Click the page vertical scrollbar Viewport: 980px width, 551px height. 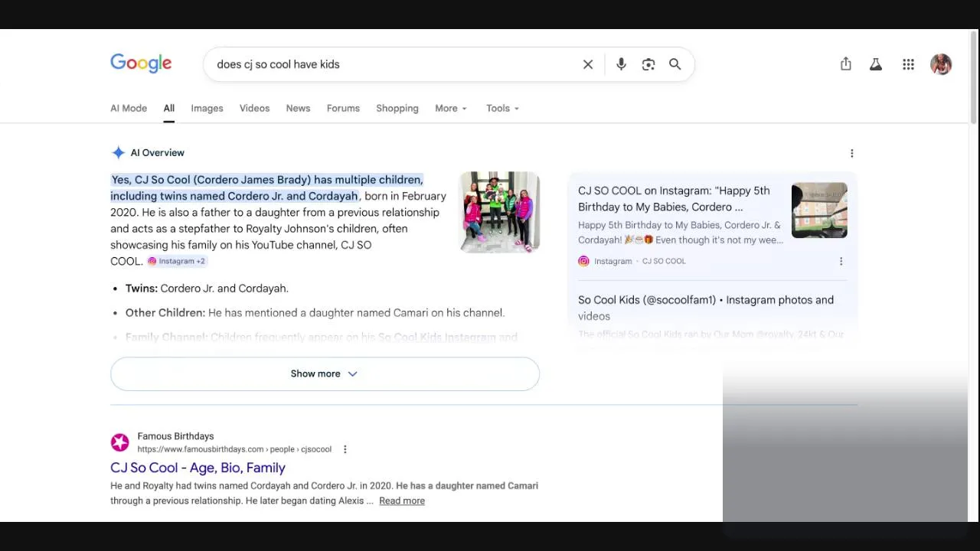tap(974, 77)
